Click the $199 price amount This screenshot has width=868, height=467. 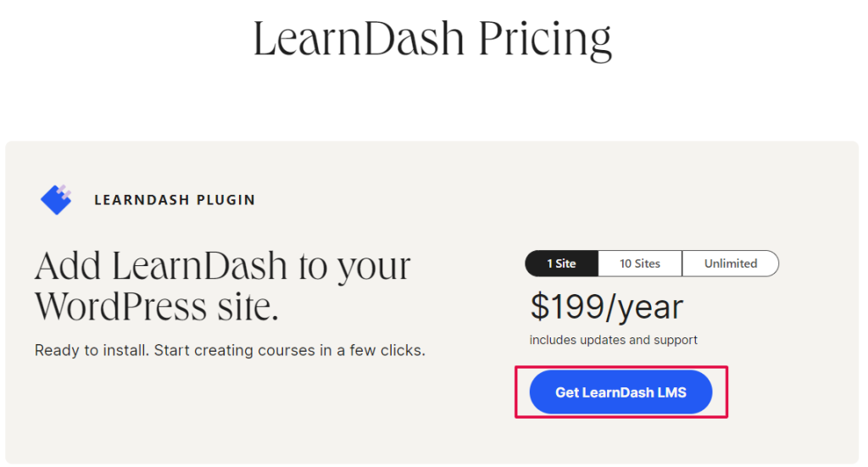566,307
